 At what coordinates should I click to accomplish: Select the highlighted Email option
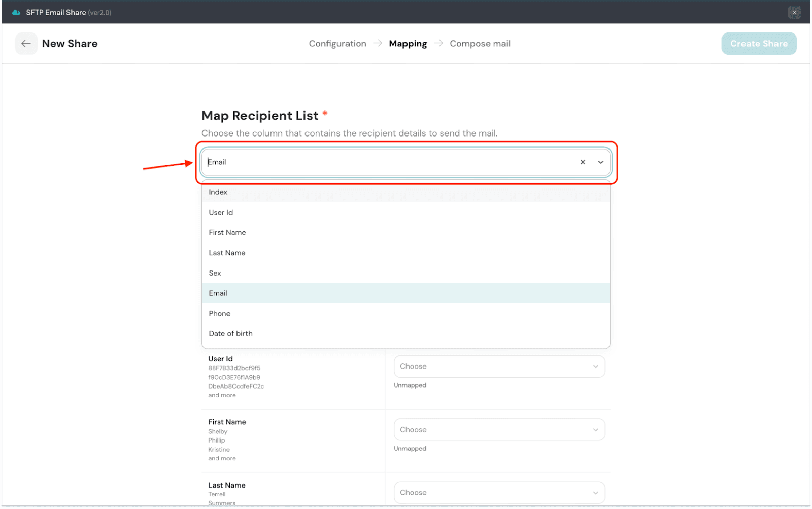pos(218,293)
